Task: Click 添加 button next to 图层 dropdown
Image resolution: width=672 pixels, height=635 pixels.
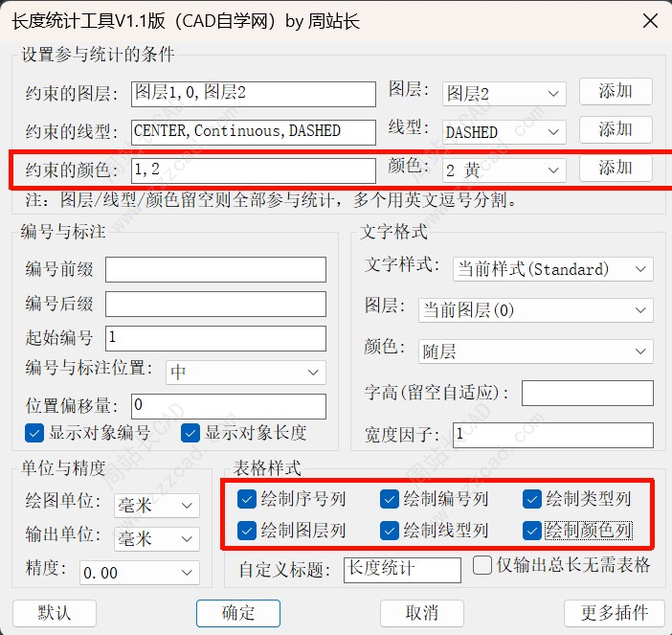Action: [x=616, y=92]
